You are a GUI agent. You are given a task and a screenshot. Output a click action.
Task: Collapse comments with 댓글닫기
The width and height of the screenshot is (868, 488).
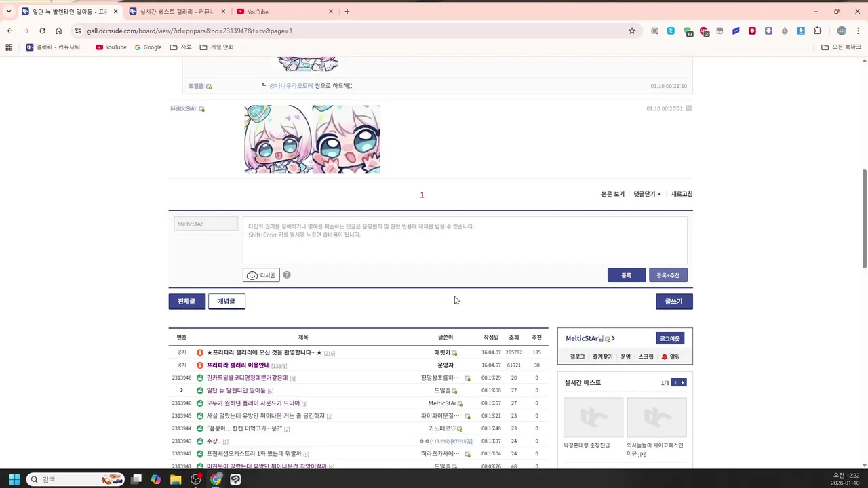point(648,194)
